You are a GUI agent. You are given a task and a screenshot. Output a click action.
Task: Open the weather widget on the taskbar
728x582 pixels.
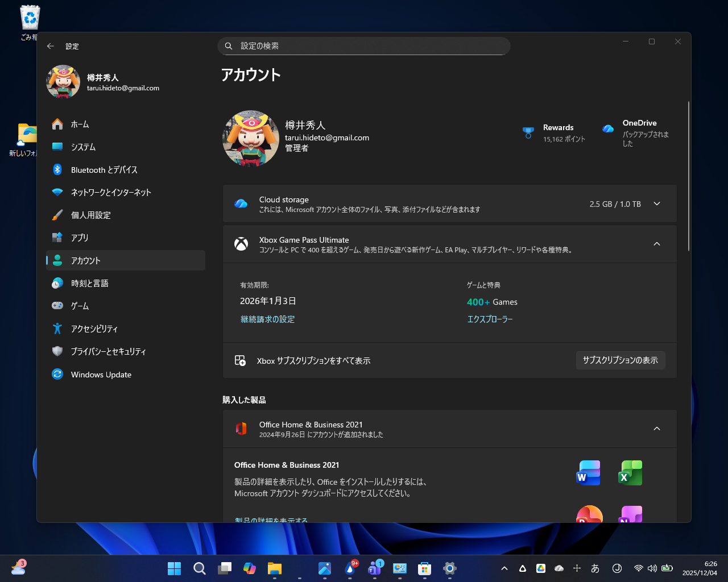(x=18, y=568)
